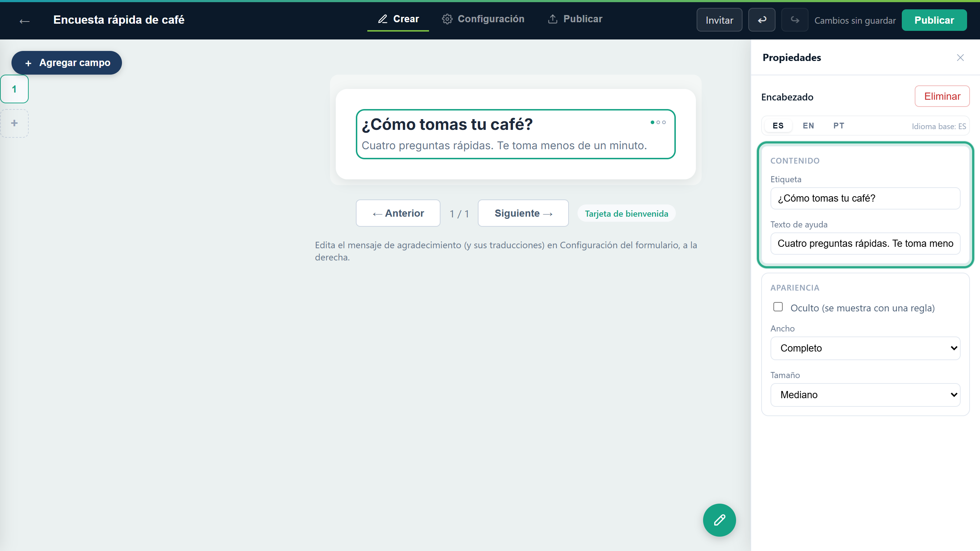This screenshot has height=551, width=980.
Task: Switch to PT language tab
Action: coord(838,126)
